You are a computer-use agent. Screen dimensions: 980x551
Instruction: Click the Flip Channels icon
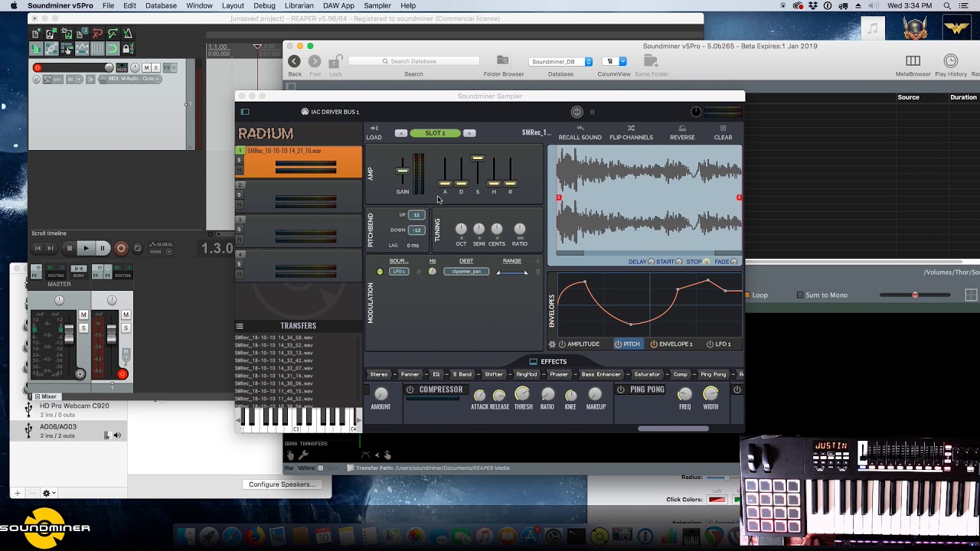click(631, 129)
